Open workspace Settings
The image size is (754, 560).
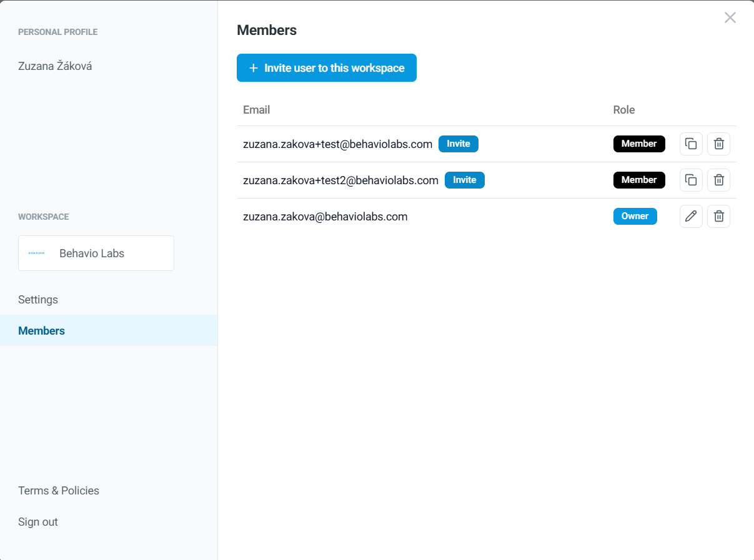coord(38,300)
